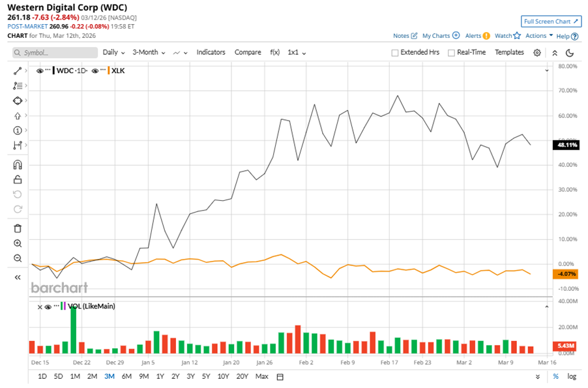Screen dimensions: 588x388
Task: Open the chart type line dropdown
Action: click(180, 53)
